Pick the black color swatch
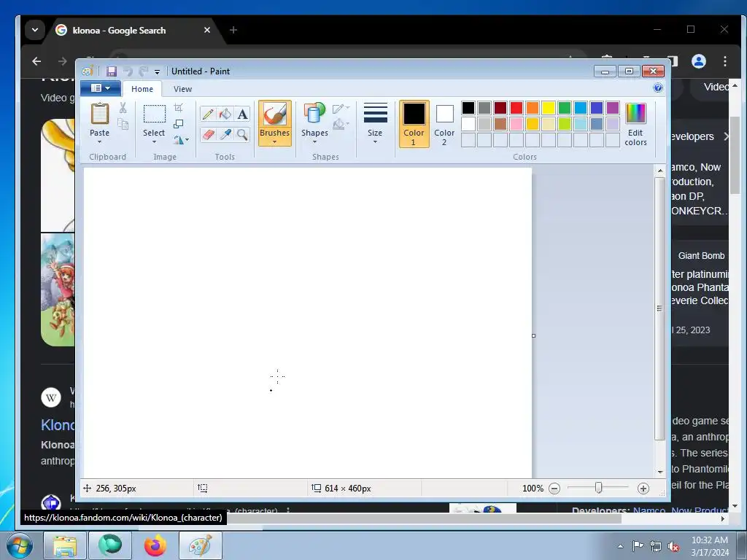Viewport: 747px width, 560px height. tap(468, 108)
